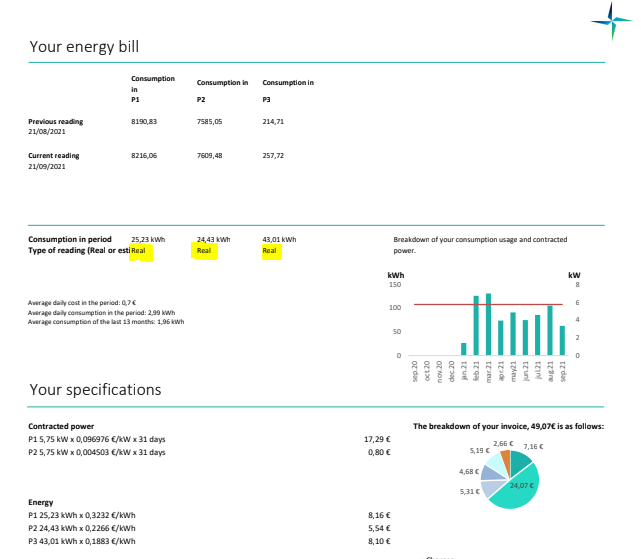641x559 pixels.
Task: Click the P1 5,75 kW contracted power line
Action: click(x=96, y=439)
